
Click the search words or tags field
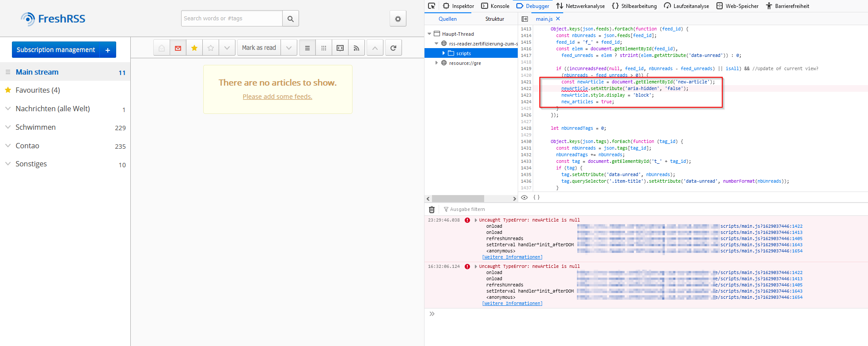231,19
